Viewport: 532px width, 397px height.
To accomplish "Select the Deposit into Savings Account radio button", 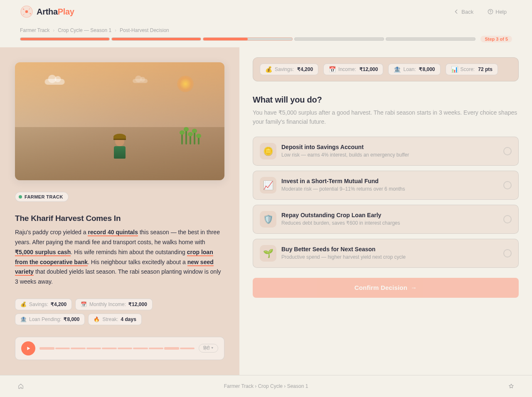I will [x=507, y=150].
